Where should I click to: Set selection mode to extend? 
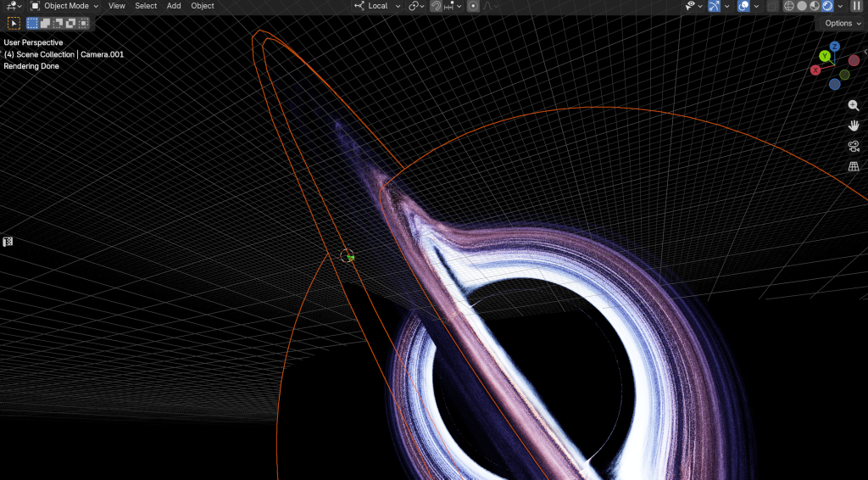(x=46, y=23)
